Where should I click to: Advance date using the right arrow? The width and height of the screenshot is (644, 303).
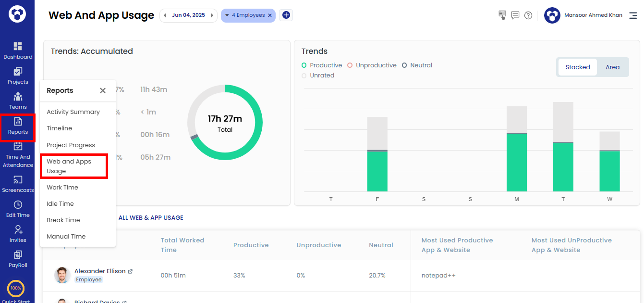pos(212,15)
